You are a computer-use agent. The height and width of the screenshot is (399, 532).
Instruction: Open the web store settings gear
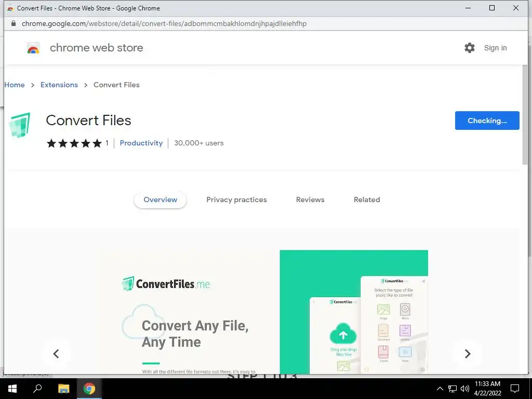[x=470, y=48]
